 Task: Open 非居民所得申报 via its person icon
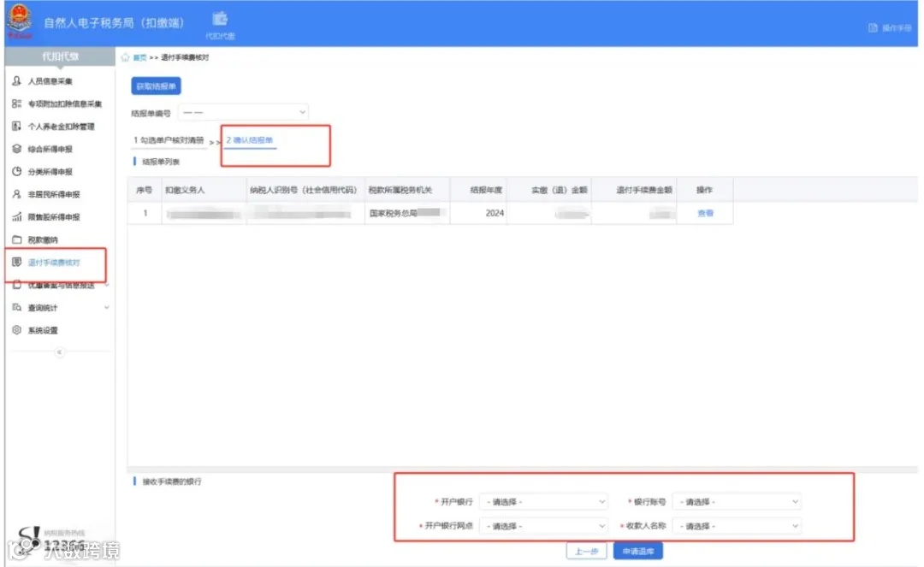point(16,194)
